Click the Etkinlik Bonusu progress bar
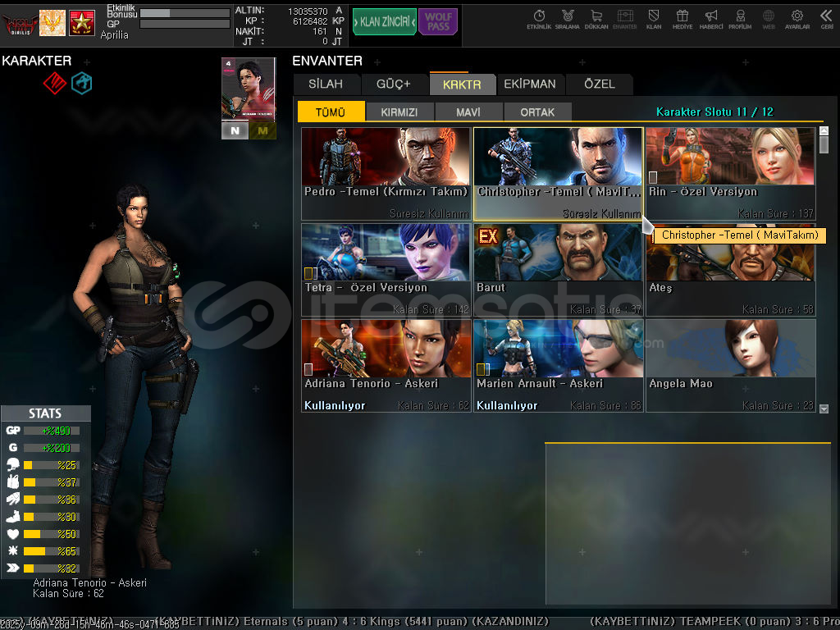The width and height of the screenshot is (840, 630). 185,13
